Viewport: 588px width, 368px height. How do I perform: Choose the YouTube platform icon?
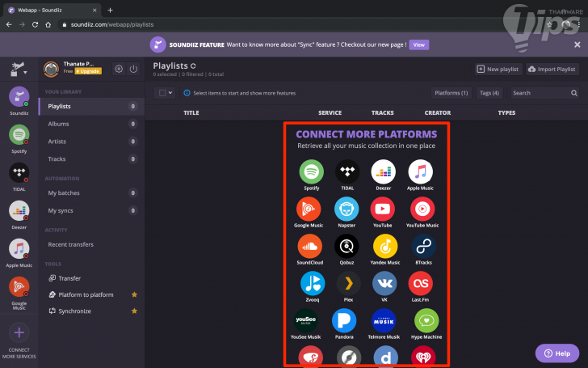pos(383,209)
